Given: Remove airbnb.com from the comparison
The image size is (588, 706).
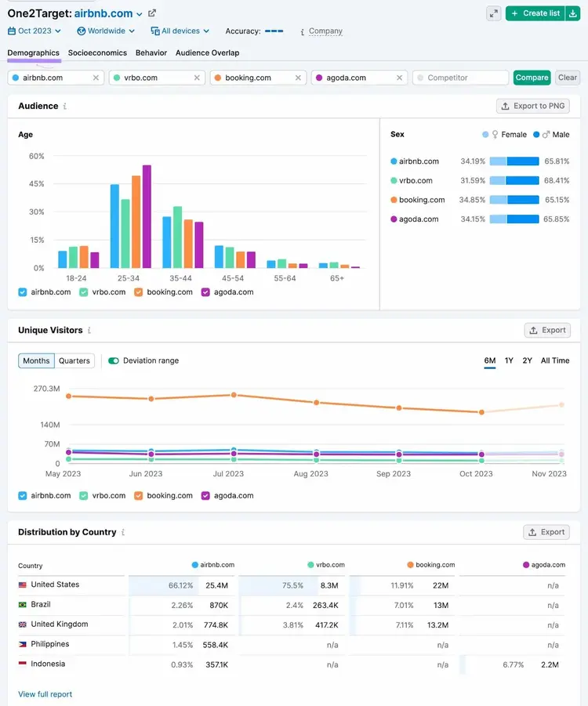Looking at the screenshot, I should 96,78.
